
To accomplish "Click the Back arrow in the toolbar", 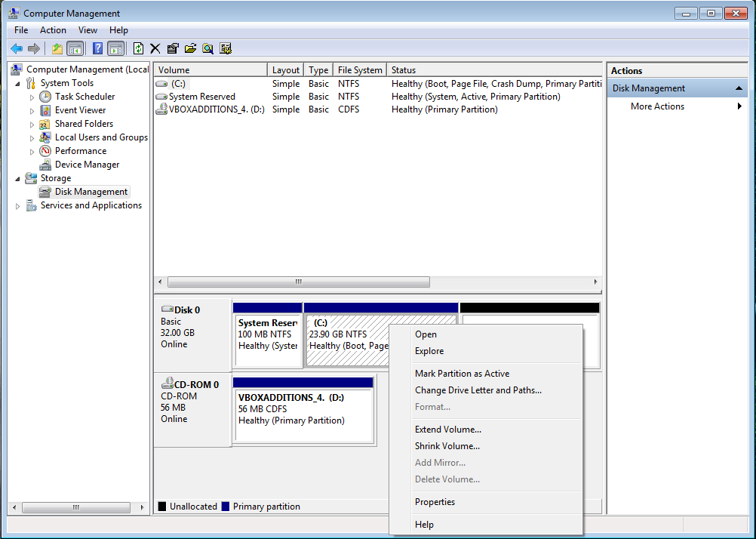I will 17,48.
